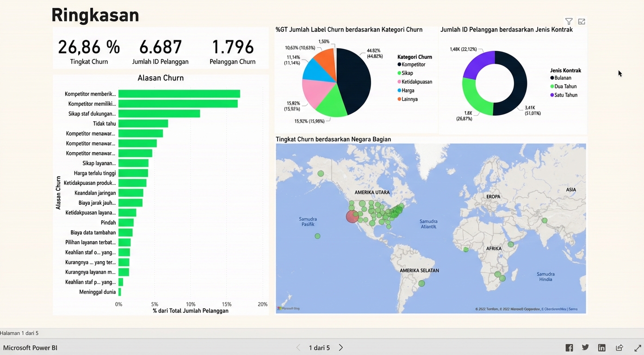Enter full screen mode

[x=638, y=348]
